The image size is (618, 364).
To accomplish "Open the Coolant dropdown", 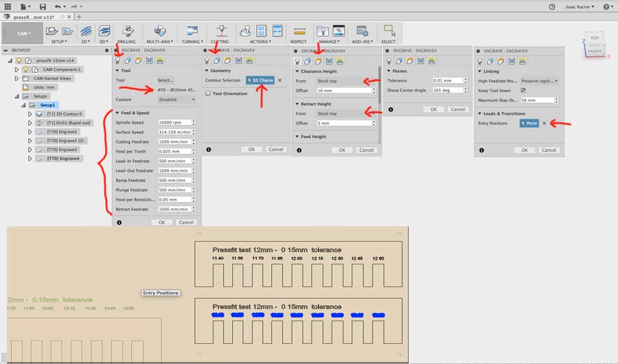I will click(175, 99).
